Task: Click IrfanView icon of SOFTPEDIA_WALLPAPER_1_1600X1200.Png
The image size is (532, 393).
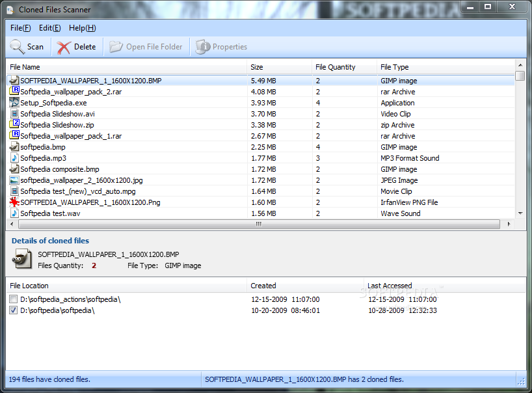Action: click(x=14, y=202)
